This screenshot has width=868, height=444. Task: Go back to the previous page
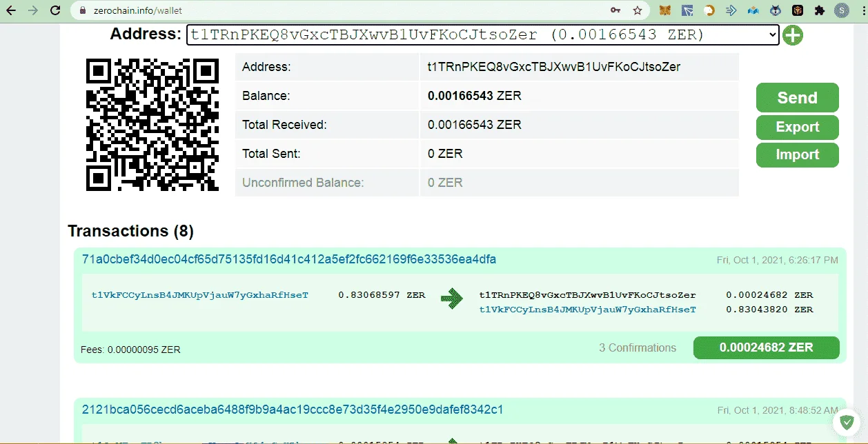(x=11, y=11)
